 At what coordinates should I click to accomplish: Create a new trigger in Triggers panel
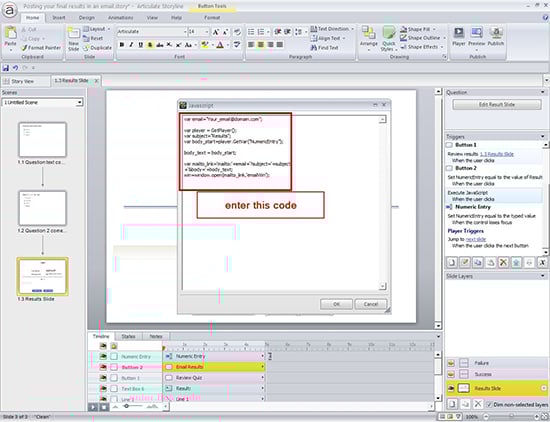click(452, 262)
